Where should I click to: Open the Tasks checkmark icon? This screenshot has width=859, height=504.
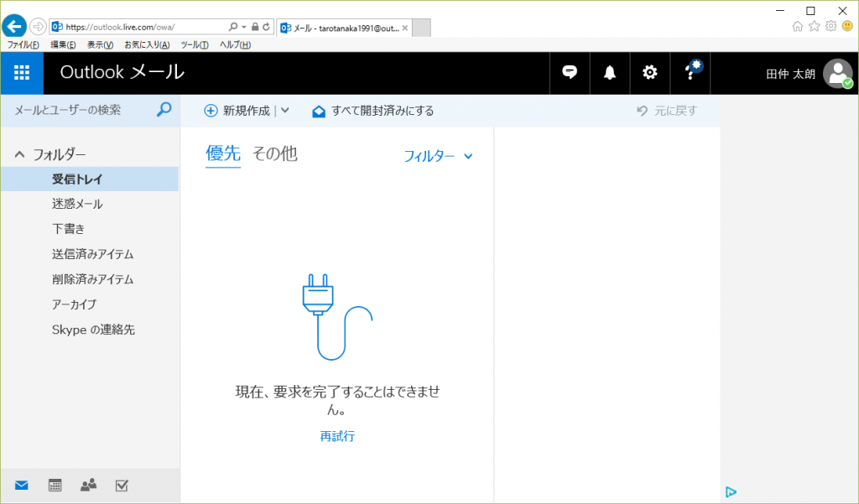coord(122,486)
